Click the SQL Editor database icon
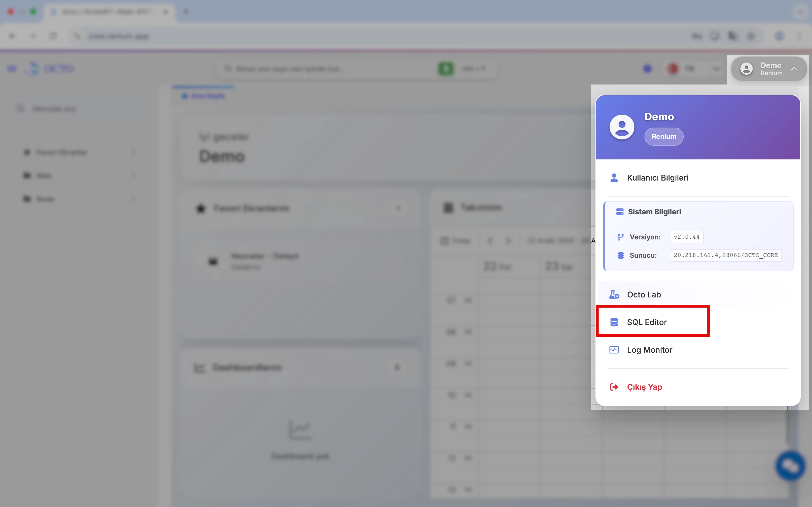 (x=614, y=322)
